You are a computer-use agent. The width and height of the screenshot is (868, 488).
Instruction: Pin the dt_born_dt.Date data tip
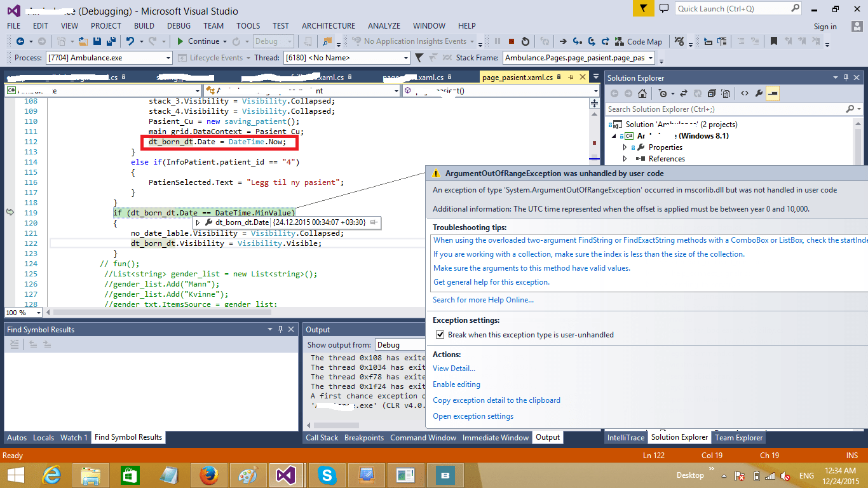point(374,222)
